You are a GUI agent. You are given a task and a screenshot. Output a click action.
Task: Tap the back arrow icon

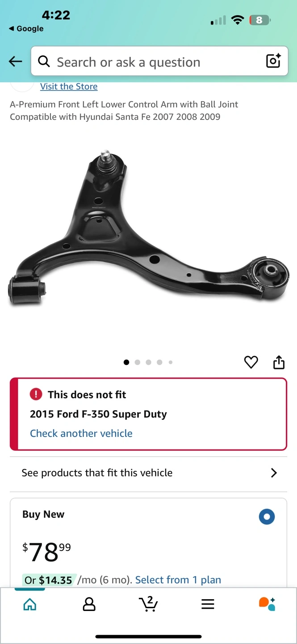[15, 62]
